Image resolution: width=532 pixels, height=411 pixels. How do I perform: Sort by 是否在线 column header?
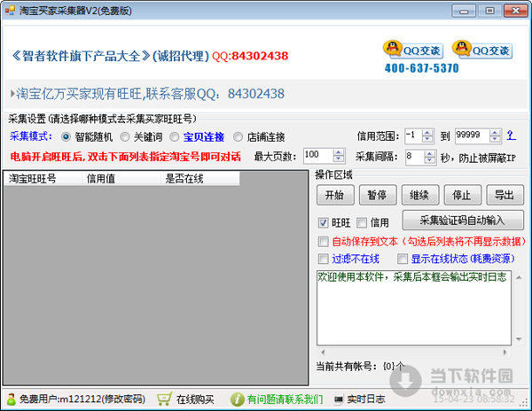pos(200,178)
